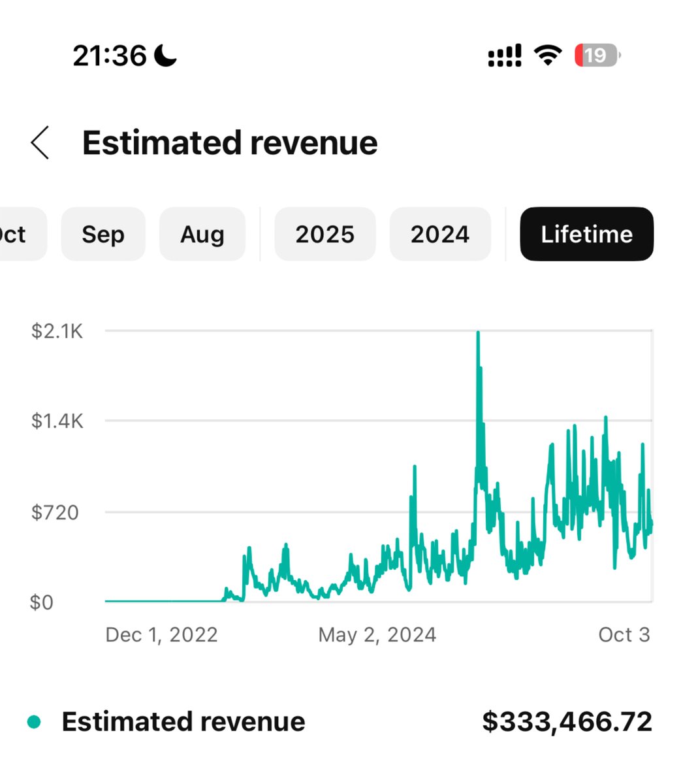
Task: Tap the $0 axis label
Action: coord(42,602)
